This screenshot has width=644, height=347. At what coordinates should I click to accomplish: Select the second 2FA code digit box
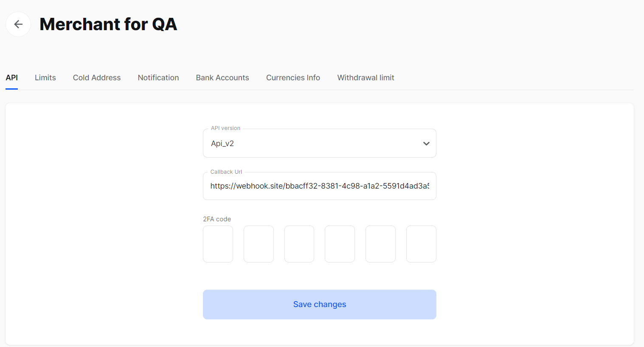259,244
